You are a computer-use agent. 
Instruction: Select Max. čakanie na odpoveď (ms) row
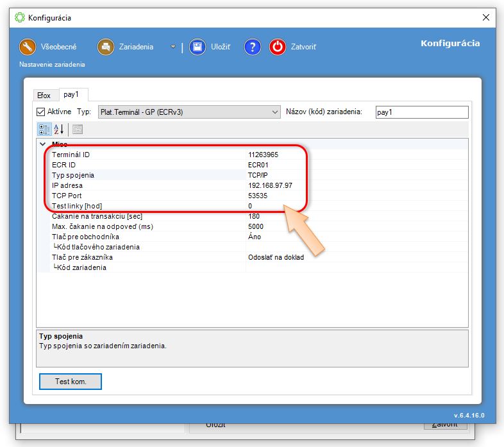[253, 227]
